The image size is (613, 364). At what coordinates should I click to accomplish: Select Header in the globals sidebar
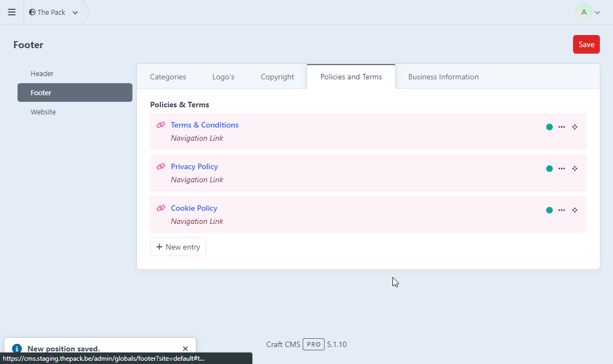point(42,73)
